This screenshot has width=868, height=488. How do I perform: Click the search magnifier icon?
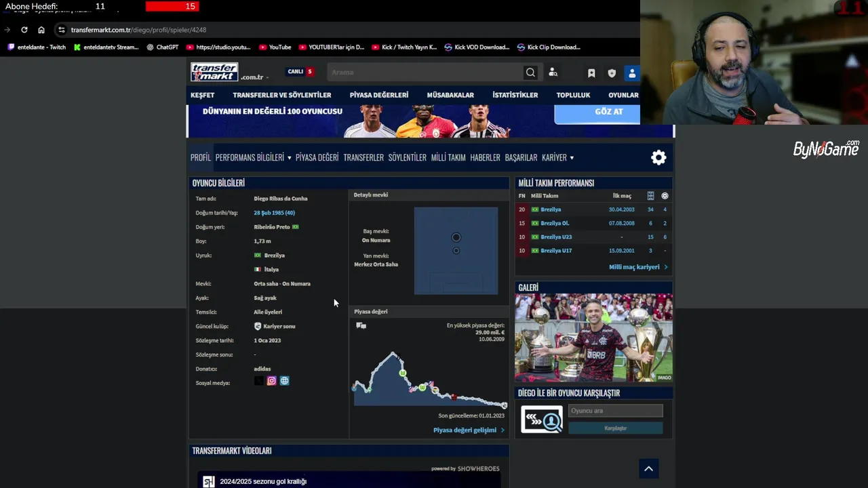[530, 73]
